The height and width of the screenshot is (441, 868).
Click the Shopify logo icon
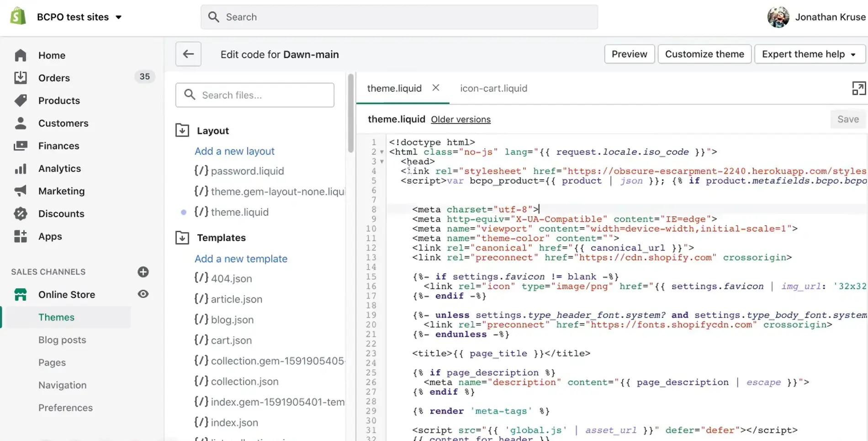(18, 16)
